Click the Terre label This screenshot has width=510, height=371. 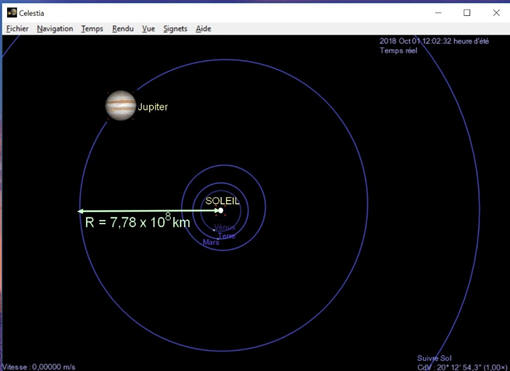point(227,236)
